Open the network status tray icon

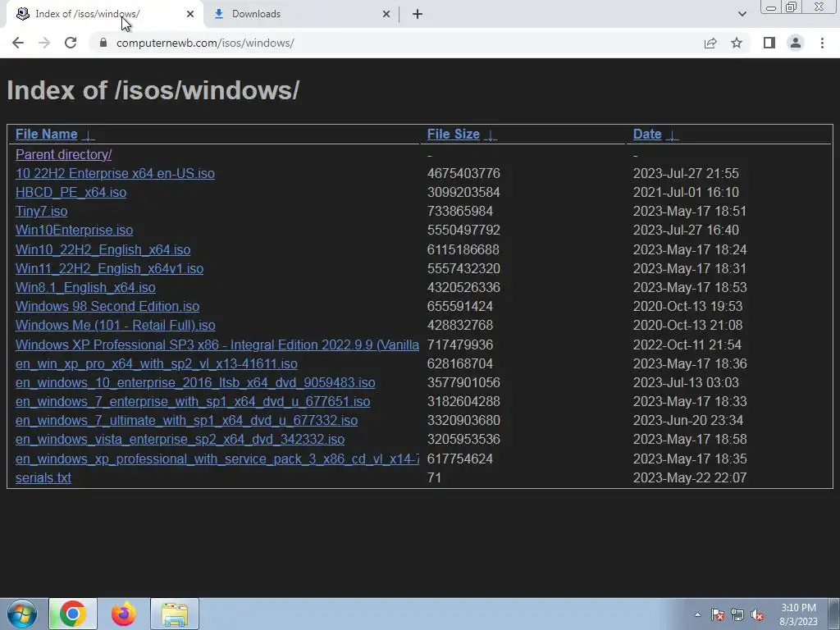(x=737, y=614)
